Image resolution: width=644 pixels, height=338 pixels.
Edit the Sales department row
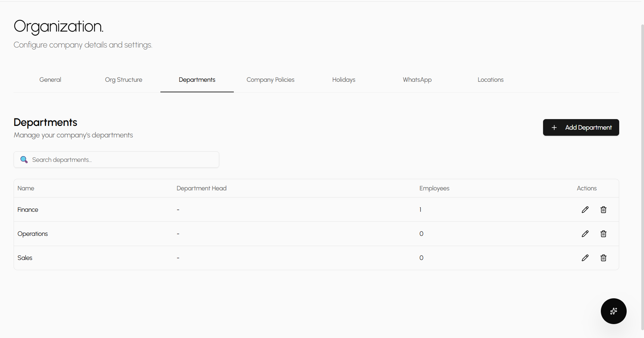pyautogui.click(x=585, y=258)
